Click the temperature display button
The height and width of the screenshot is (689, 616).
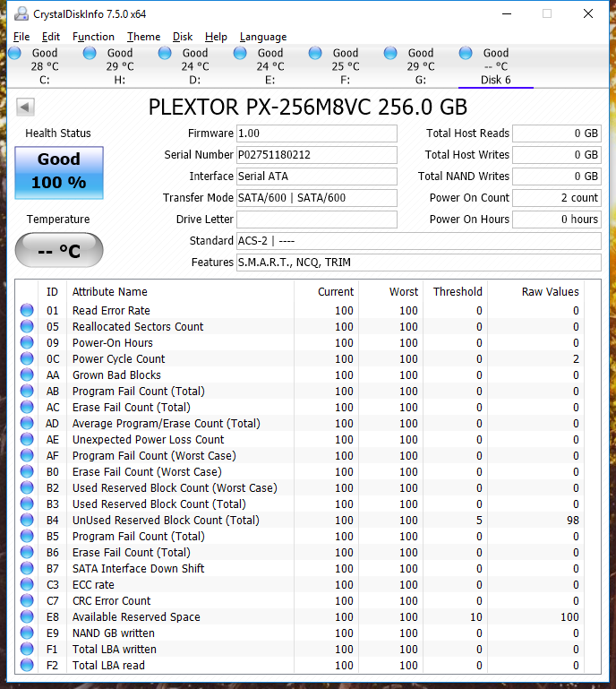click(x=59, y=251)
